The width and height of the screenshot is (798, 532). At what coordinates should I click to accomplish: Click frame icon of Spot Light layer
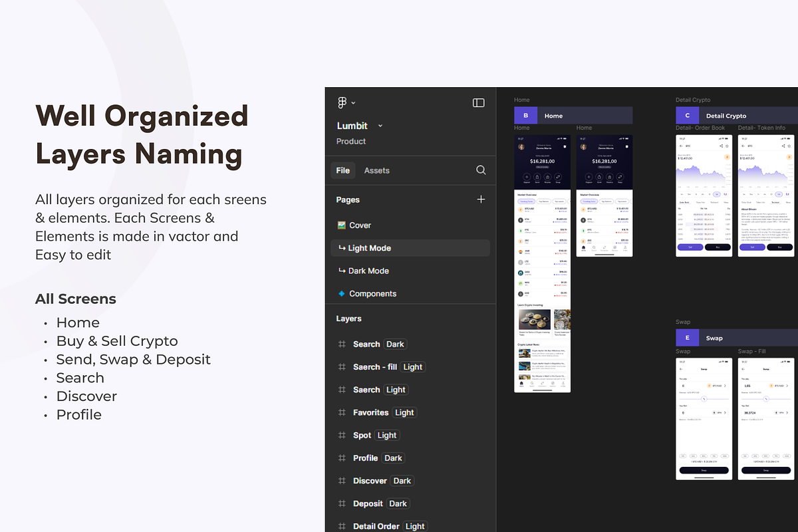coord(342,435)
